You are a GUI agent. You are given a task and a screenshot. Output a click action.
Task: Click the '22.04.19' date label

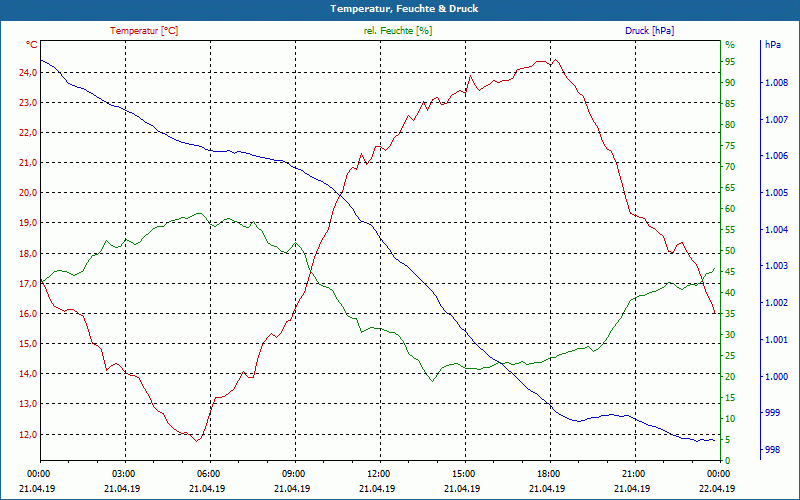pyautogui.click(x=718, y=488)
